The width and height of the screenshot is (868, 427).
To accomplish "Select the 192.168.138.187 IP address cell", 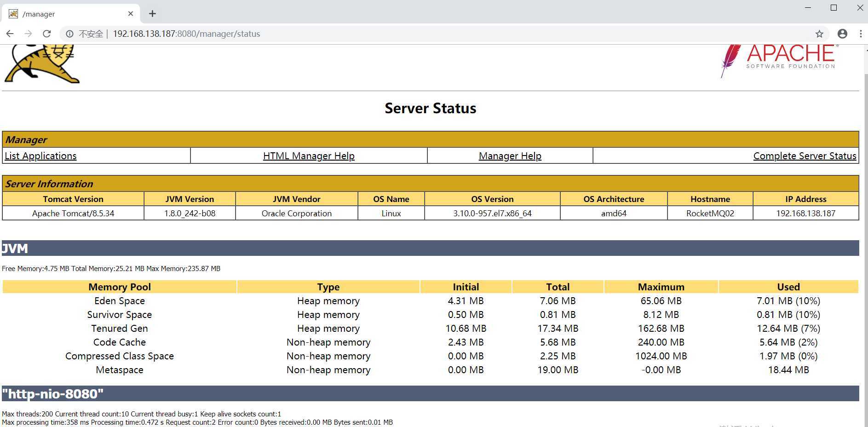I will [x=806, y=213].
